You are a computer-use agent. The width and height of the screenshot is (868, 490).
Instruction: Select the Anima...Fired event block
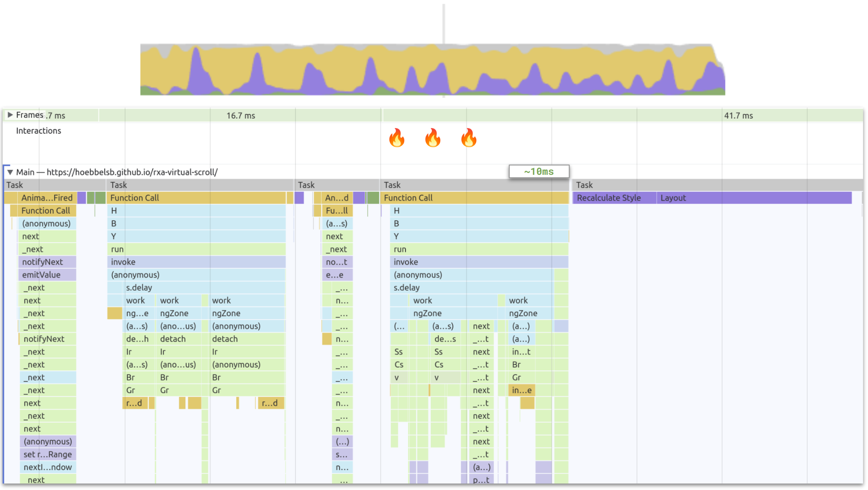[46, 198]
